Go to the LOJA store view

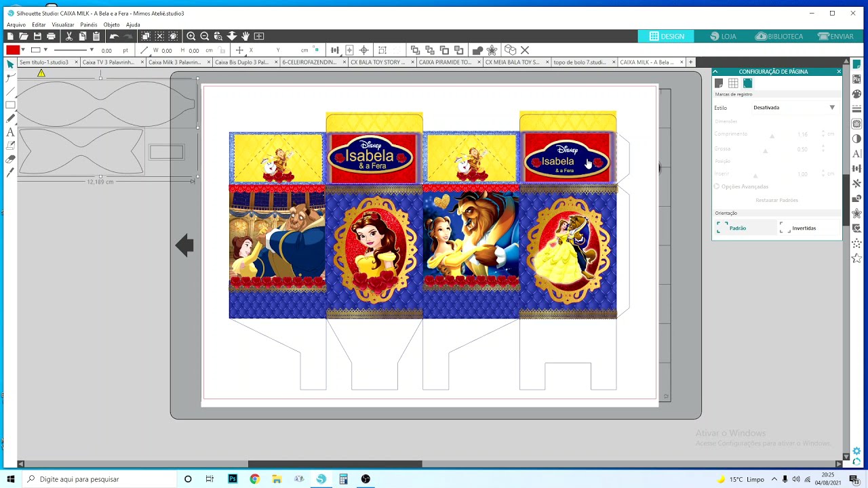723,37
